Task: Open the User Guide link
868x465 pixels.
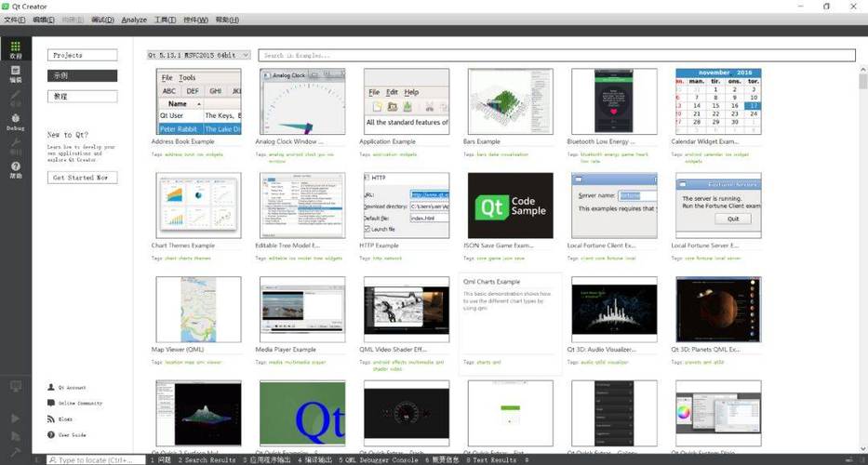Action: (x=67, y=434)
